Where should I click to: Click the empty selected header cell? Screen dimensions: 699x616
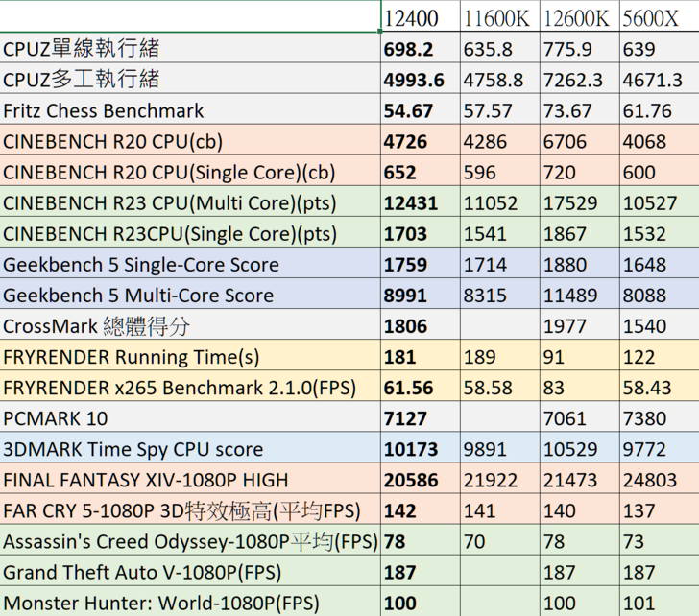pyautogui.click(x=190, y=16)
